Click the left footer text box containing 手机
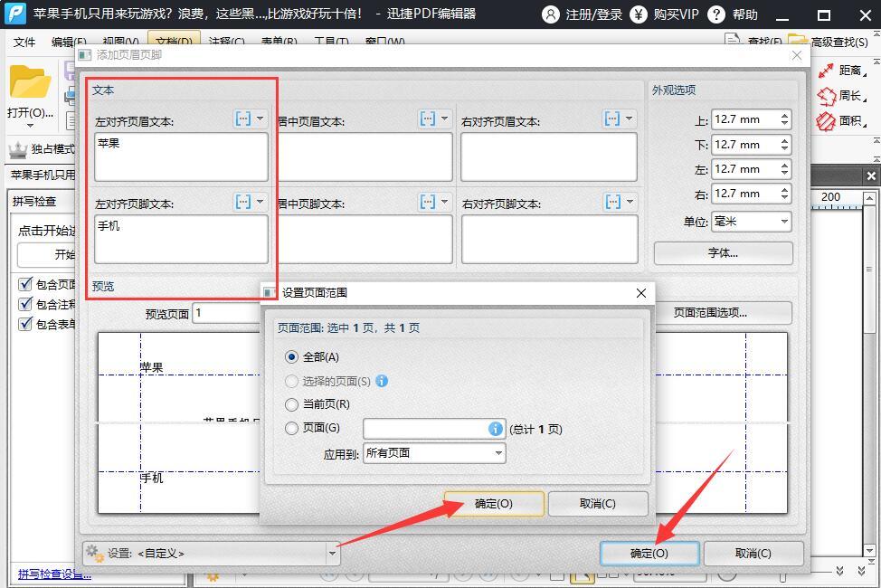 pos(181,240)
